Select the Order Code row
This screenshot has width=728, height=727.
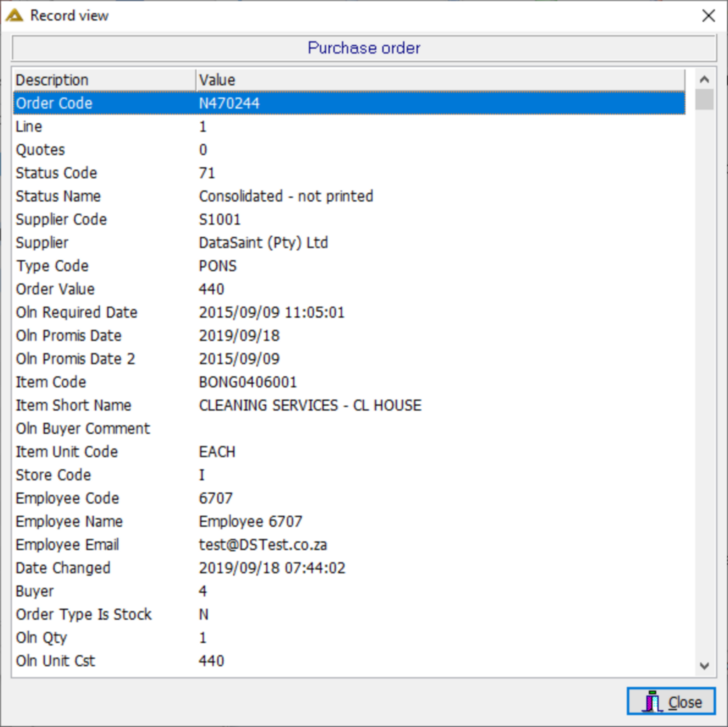349,103
